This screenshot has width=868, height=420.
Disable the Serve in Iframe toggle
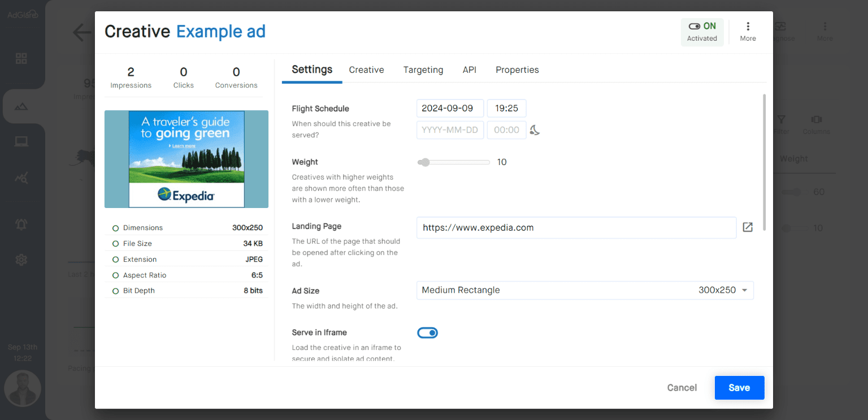pyautogui.click(x=428, y=332)
